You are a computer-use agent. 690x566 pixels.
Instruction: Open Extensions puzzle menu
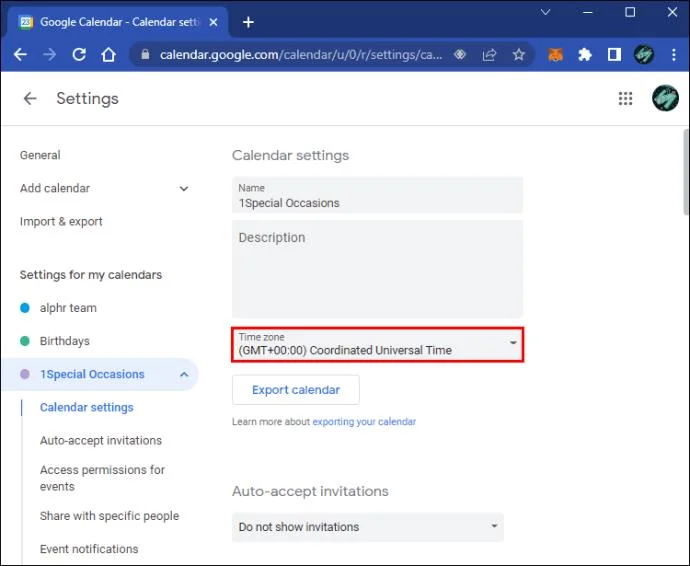pyautogui.click(x=584, y=55)
